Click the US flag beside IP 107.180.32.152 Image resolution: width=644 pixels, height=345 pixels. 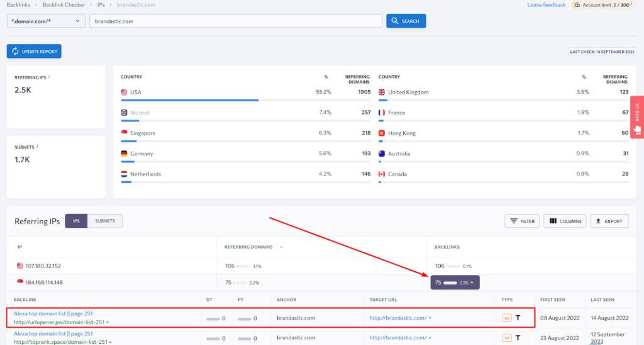pyautogui.click(x=19, y=266)
